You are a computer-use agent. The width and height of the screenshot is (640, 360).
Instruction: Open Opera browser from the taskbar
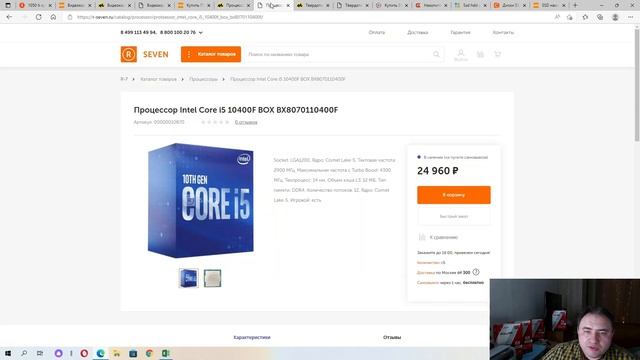click(x=84, y=353)
